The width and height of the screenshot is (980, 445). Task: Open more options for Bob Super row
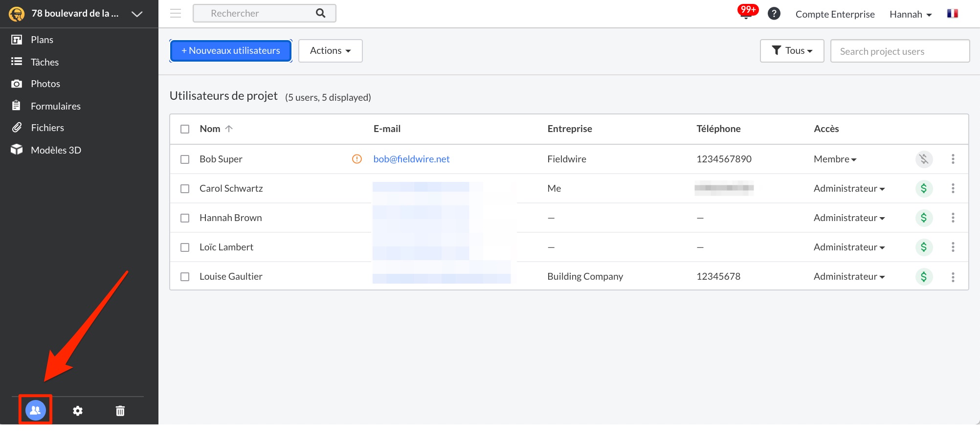pyautogui.click(x=953, y=159)
